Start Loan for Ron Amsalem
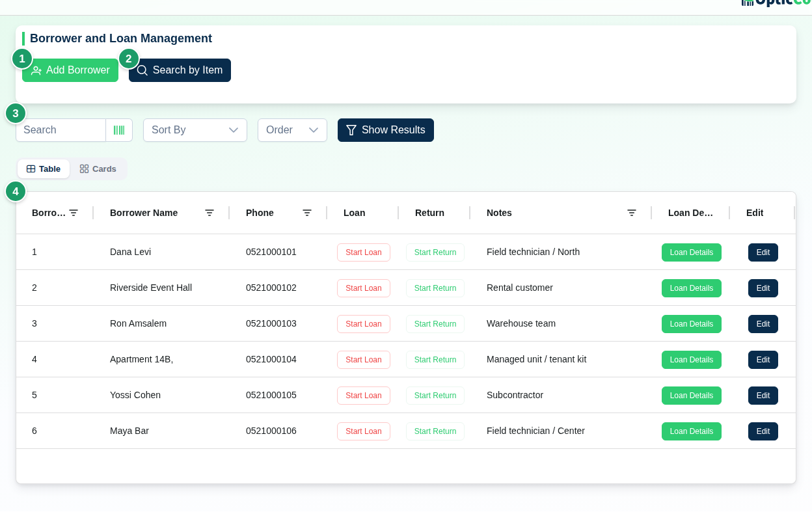 pos(364,324)
